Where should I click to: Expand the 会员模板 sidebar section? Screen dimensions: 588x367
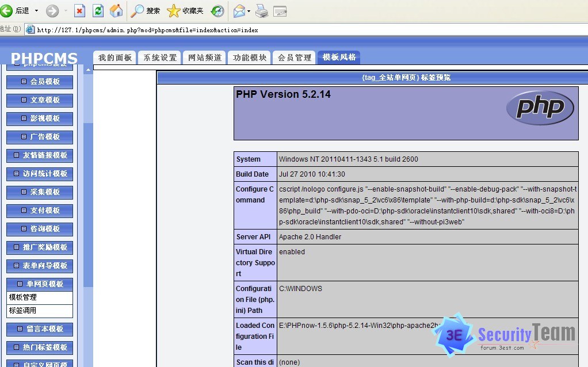point(40,82)
